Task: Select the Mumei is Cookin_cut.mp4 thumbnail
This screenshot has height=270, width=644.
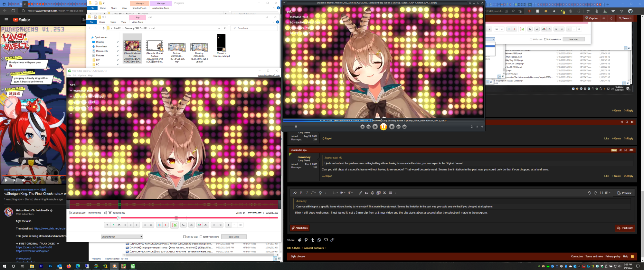Action: pos(221,43)
